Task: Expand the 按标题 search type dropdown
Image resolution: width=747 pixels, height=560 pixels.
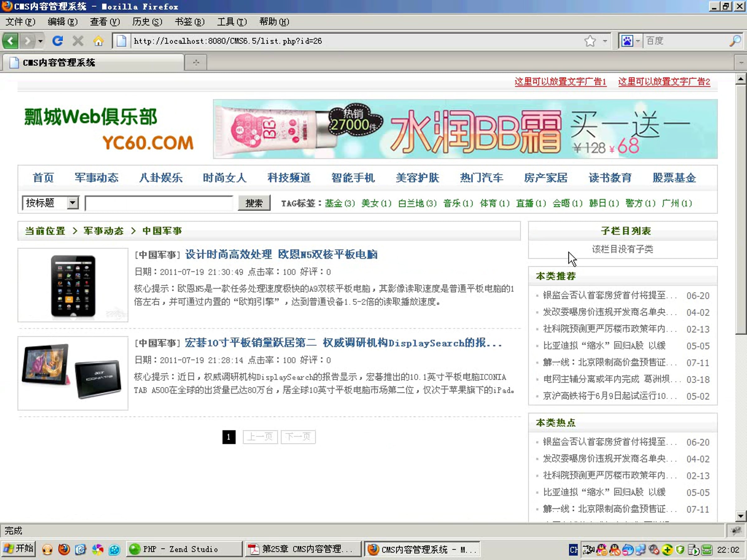Action: coord(72,203)
